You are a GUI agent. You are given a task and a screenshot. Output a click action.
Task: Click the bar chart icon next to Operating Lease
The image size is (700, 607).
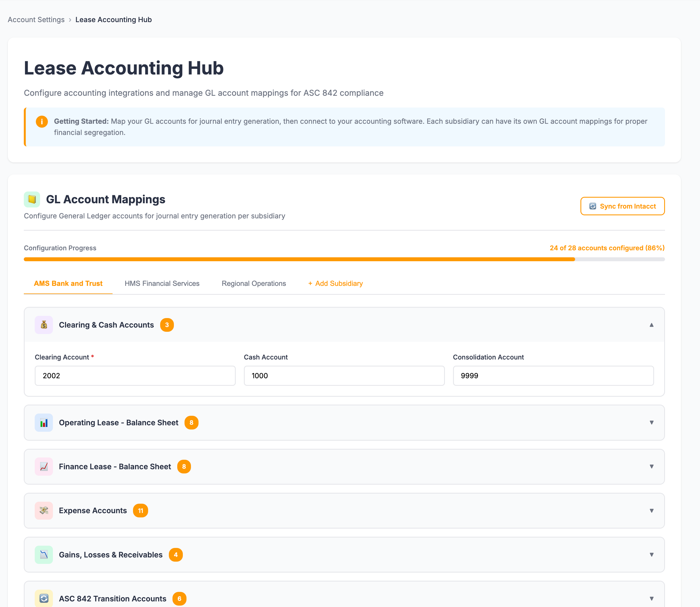(x=44, y=423)
